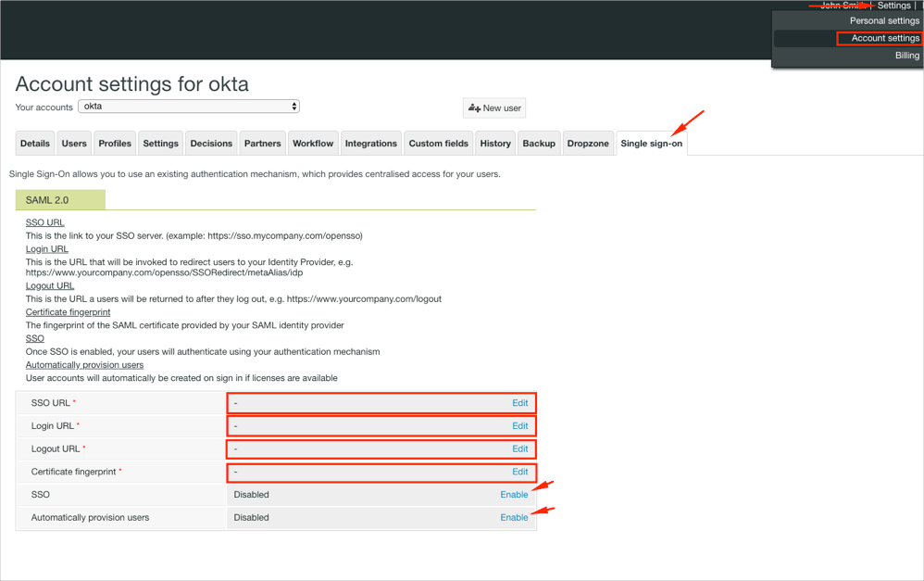The width and height of the screenshot is (924, 581).
Task: Select the Dropzone tab
Action: point(588,144)
